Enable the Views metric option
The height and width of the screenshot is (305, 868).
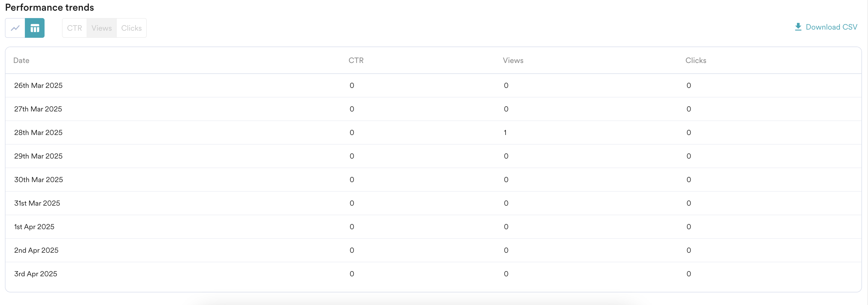point(101,28)
